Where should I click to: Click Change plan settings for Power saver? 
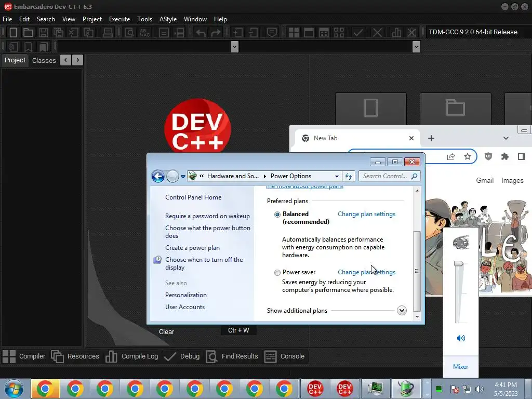[x=366, y=272]
